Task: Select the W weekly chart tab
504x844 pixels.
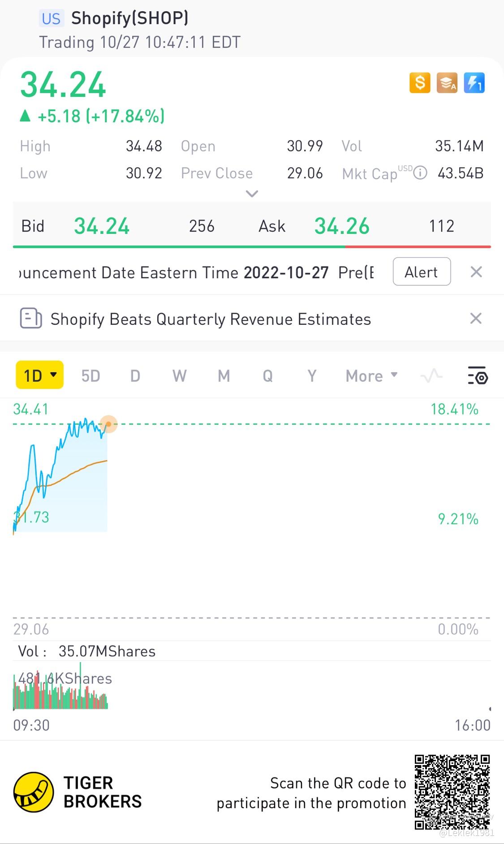Action: click(179, 375)
